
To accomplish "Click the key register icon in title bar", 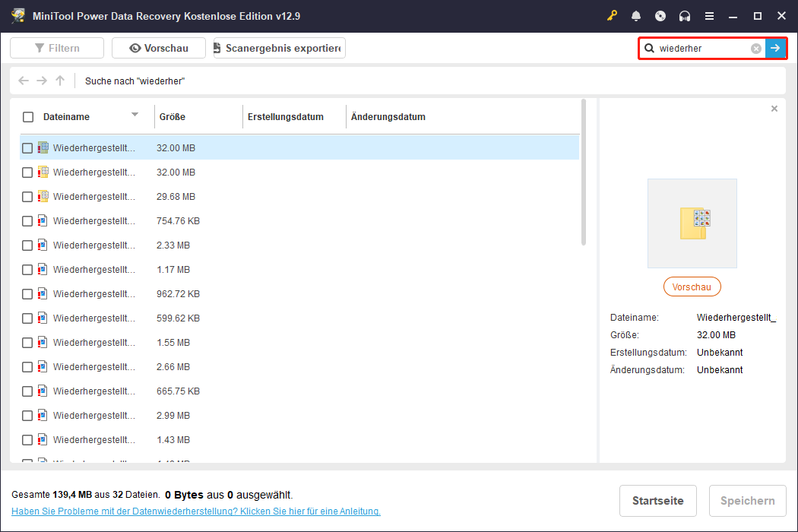I will coord(612,16).
